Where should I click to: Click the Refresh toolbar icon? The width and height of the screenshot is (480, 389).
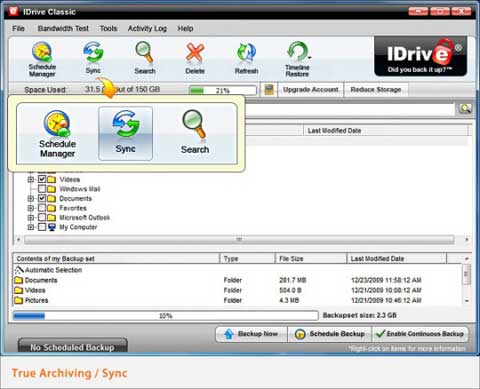(246, 58)
